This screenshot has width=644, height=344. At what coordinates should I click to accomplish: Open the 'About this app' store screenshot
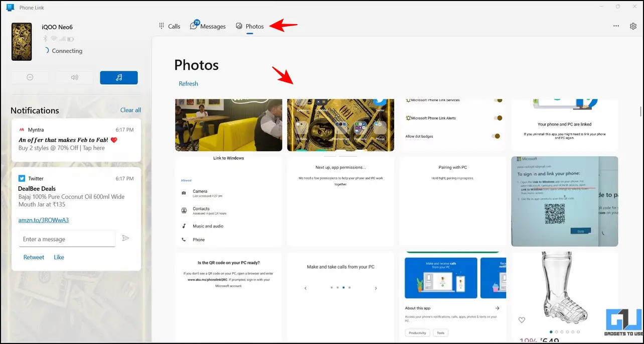(453, 296)
